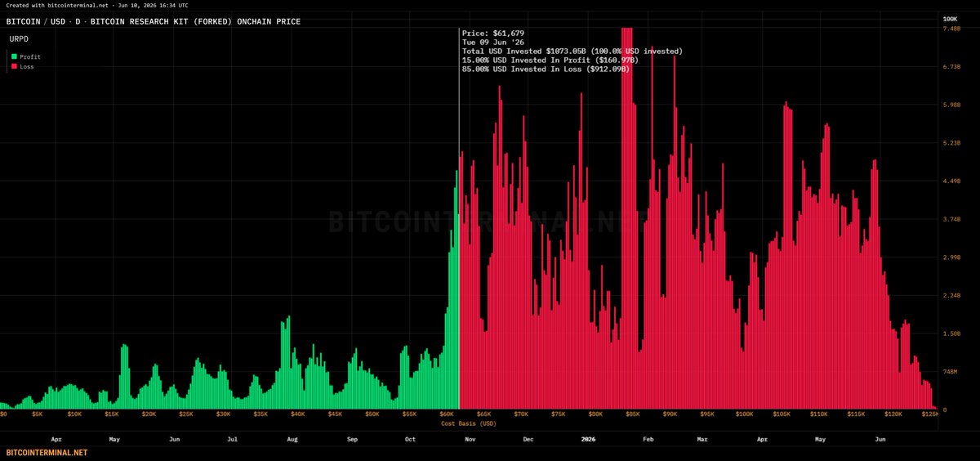980x461 pixels.
Task: Click the vertical price marker line at $61,679
Action: [459, 221]
